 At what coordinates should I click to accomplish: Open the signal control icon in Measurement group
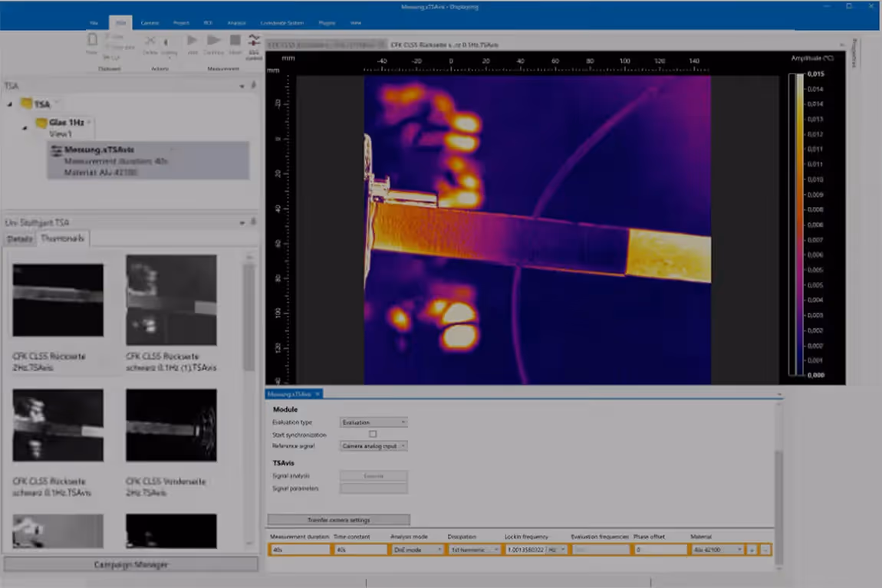254,41
